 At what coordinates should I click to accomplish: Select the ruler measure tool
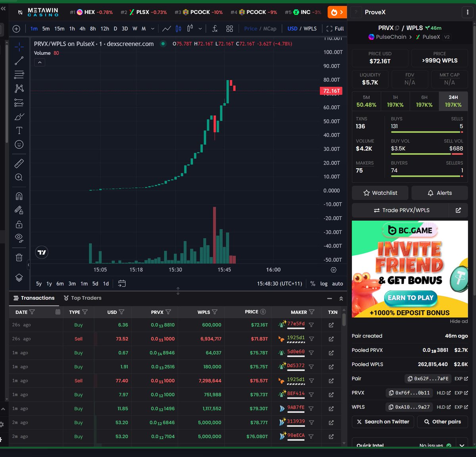[19, 163]
